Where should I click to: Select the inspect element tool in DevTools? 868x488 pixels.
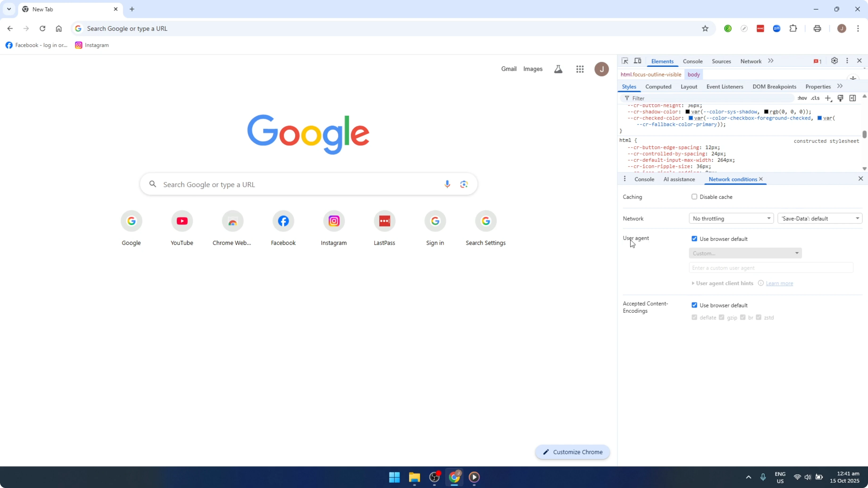coord(625,61)
